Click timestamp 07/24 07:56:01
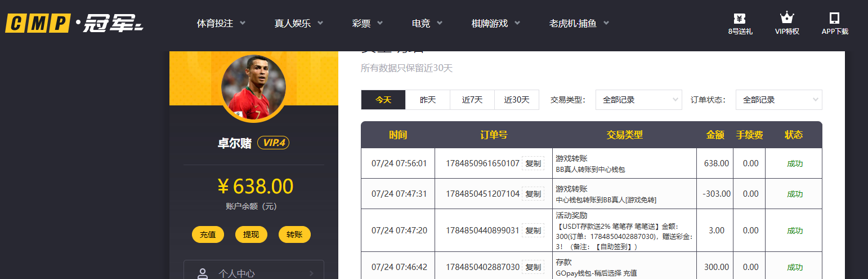This screenshot has height=279, width=868. [x=399, y=163]
